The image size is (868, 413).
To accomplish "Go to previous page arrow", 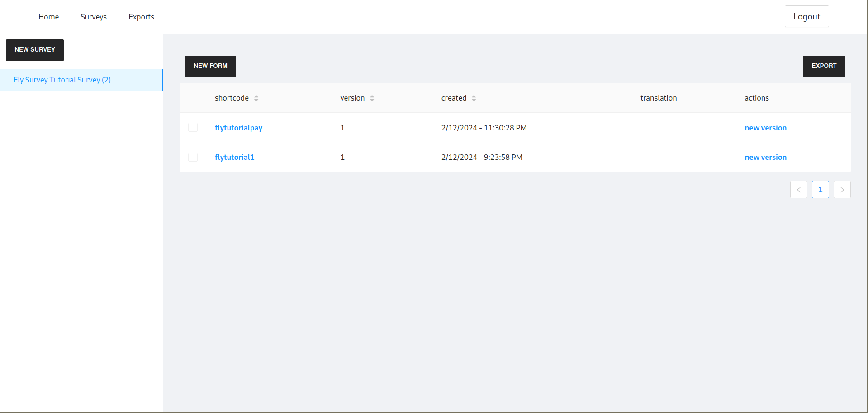I will click(x=799, y=190).
